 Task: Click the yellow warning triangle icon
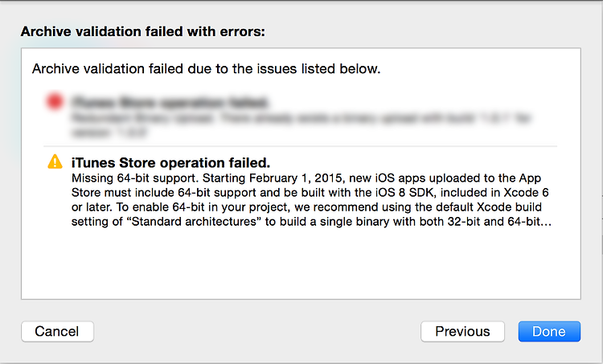(x=55, y=162)
